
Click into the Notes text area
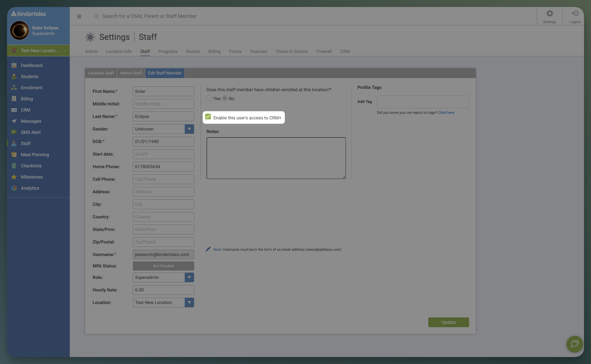(276, 158)
